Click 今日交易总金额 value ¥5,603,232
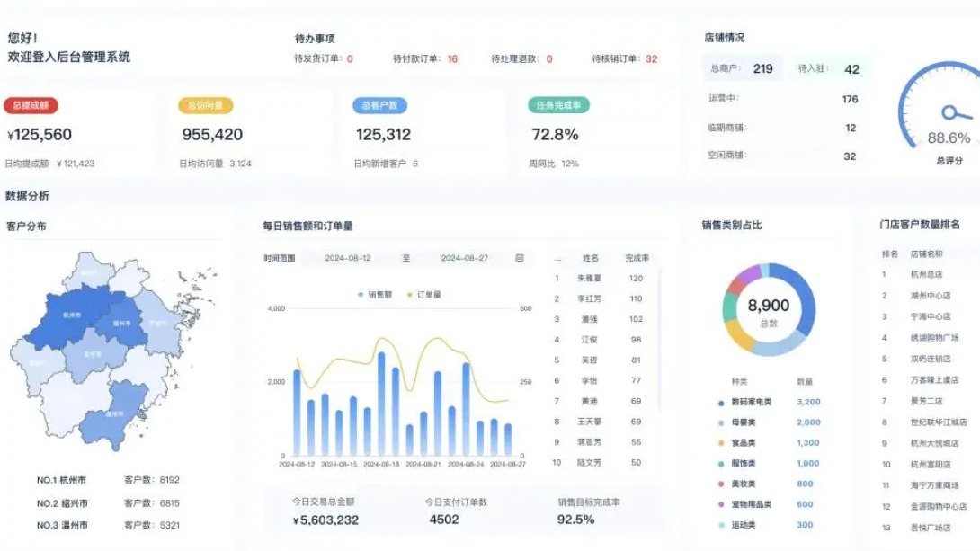 tap(325, 520)
